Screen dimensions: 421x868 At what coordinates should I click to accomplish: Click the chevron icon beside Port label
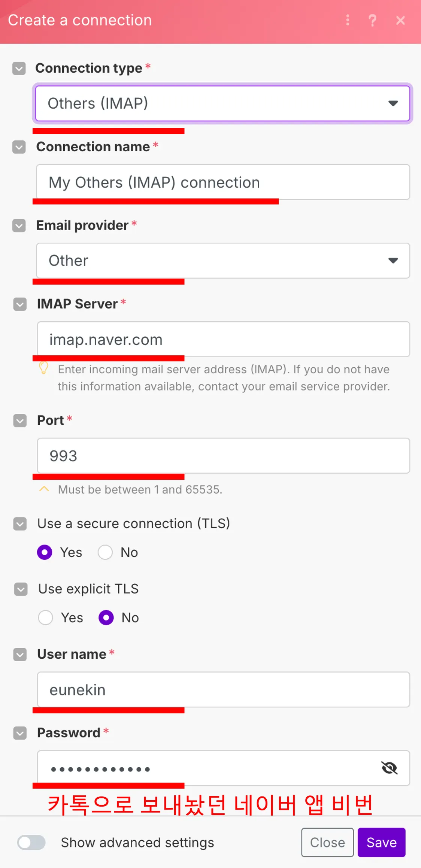click(x=20, y=421)
